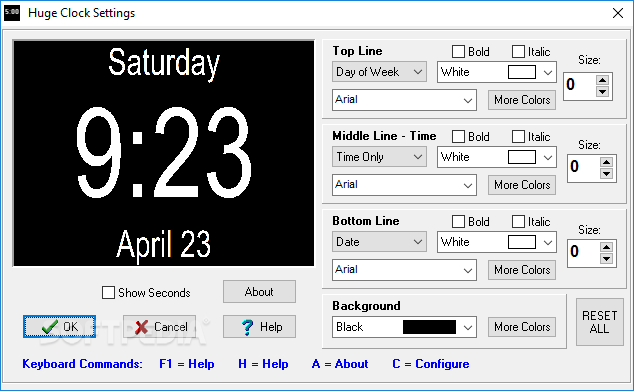Click the About button
This screenshot has width=634, height=391.
point(259,292)
